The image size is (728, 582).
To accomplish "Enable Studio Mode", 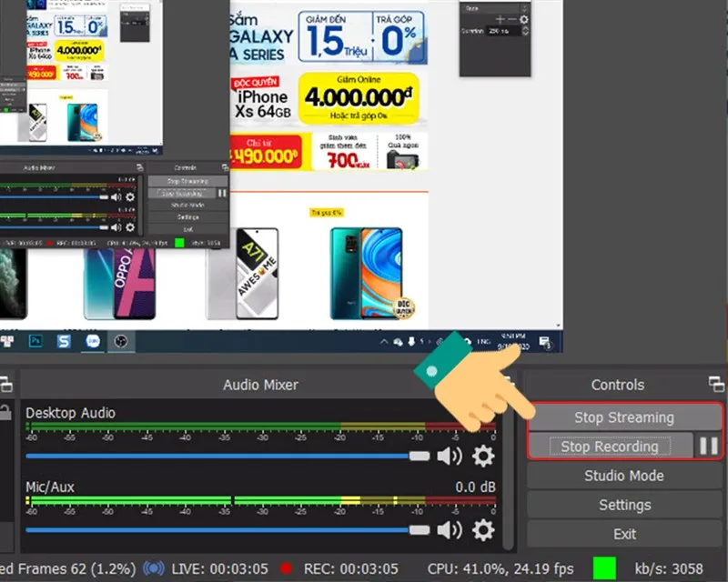I will coord(623,475).
